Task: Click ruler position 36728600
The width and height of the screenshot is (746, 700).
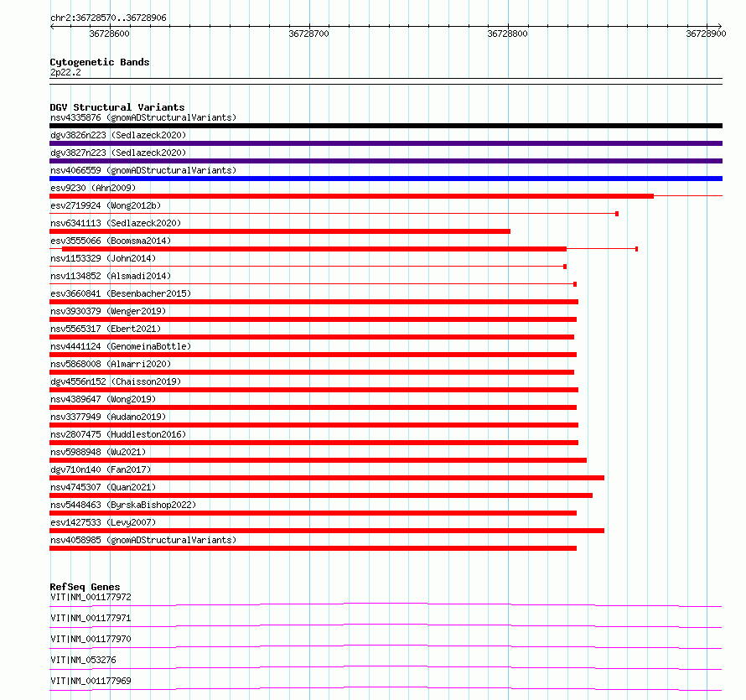Action: pos(110,34)
